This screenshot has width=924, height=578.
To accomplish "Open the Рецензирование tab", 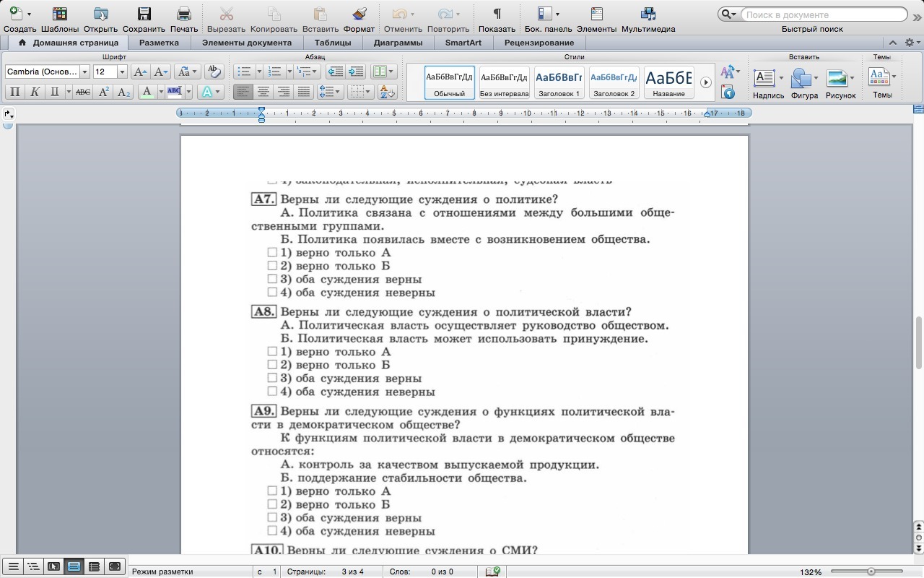I will 539,43.
